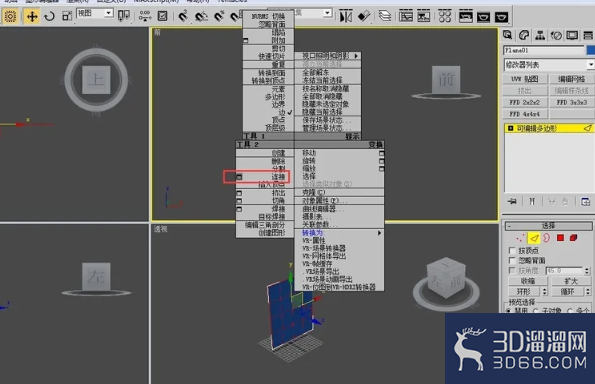
Task: Open settings box beside 挤出 menu entry
Action: pyautogui.click(x=239, y=193)
